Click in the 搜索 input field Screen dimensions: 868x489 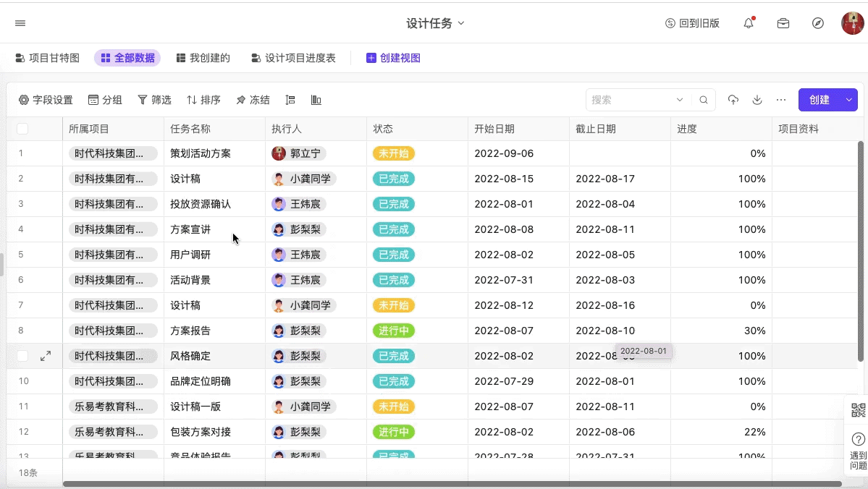tap(628, 100)
